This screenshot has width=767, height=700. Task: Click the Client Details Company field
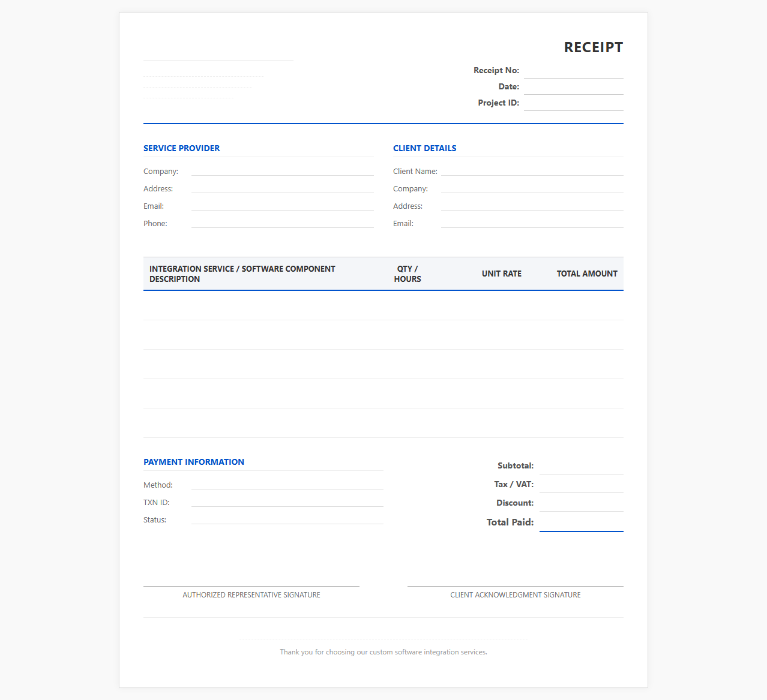(x=532, y=188)
